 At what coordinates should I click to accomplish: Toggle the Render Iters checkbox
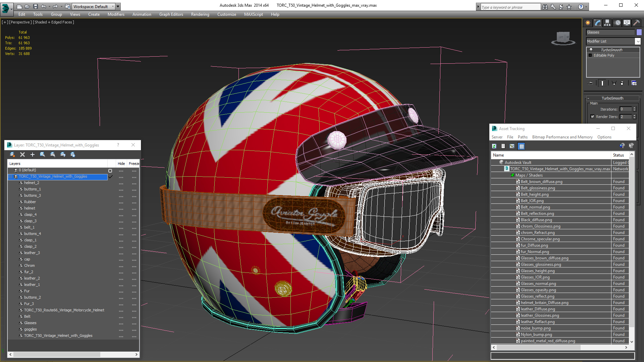[x=592, y=117]
